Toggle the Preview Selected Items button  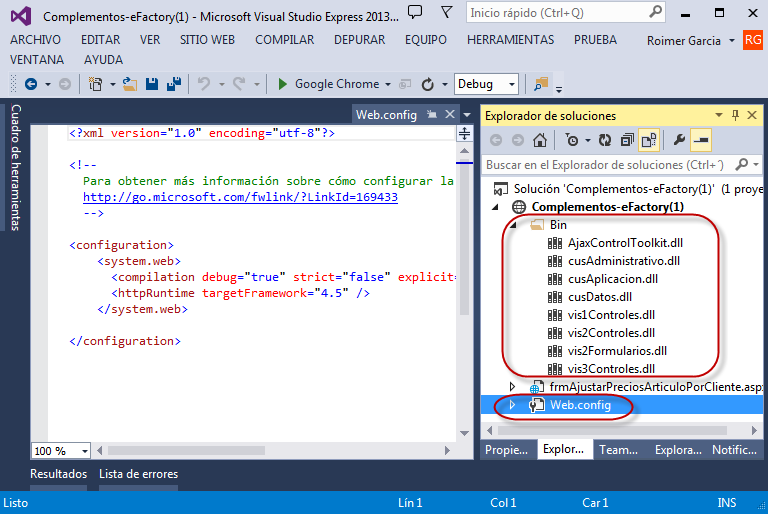pos(701,140)
